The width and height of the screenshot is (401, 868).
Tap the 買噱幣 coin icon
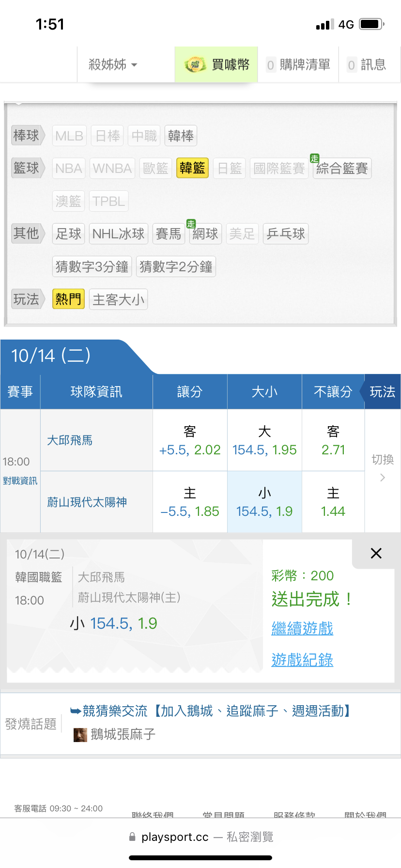(x=195, y=64)
